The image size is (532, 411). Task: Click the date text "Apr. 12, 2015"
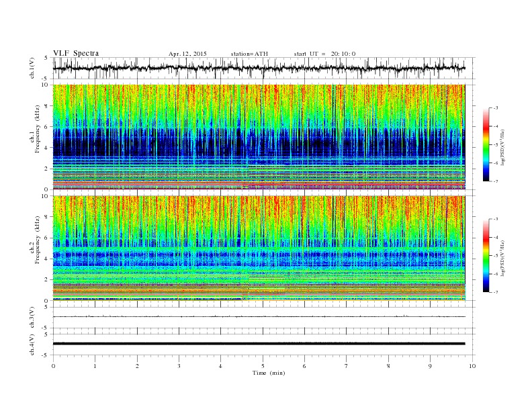[187, 54]
